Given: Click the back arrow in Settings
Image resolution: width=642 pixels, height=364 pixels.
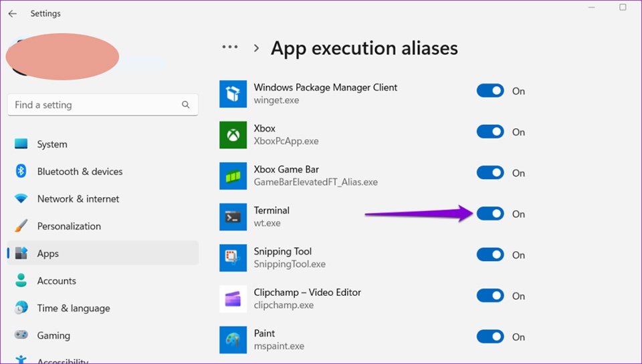Looking at the screenshot, I should (x=13, y=13).
